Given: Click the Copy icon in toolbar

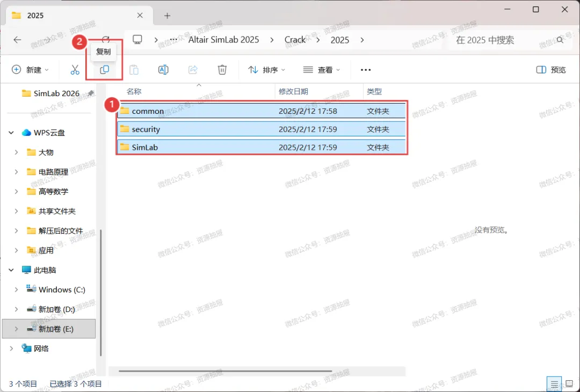Looking at the screenshot, I should point(104,69).
